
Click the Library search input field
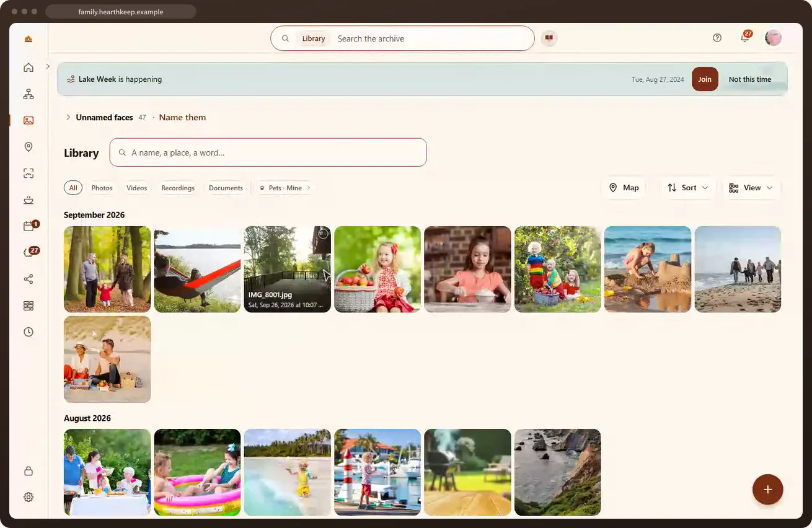coord(268,152)
